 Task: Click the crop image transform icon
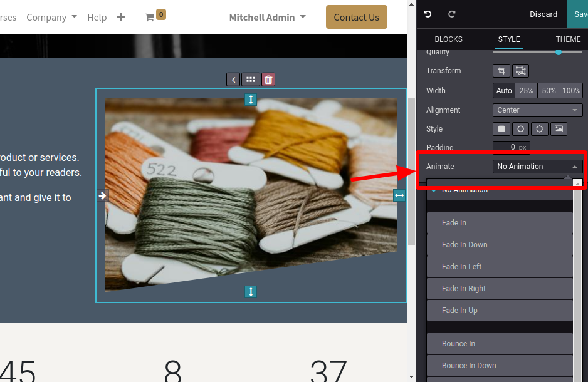point(501,71)
